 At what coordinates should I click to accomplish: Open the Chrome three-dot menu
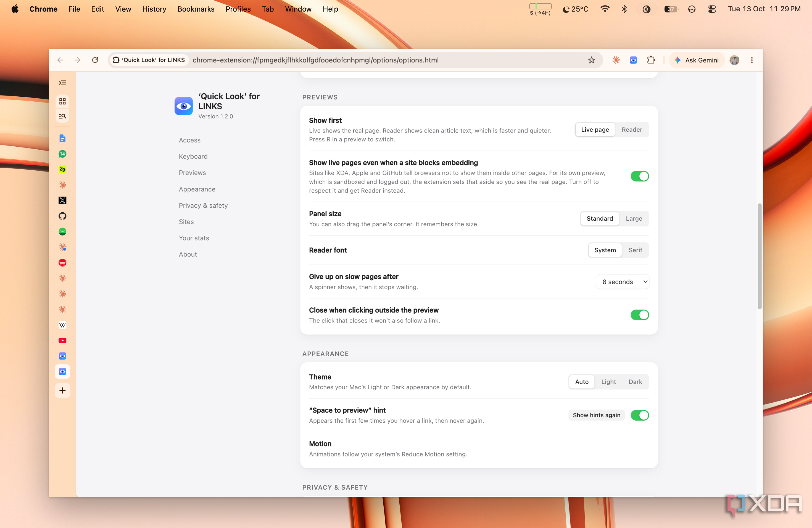pyautogui.click(x=752, y=60)
